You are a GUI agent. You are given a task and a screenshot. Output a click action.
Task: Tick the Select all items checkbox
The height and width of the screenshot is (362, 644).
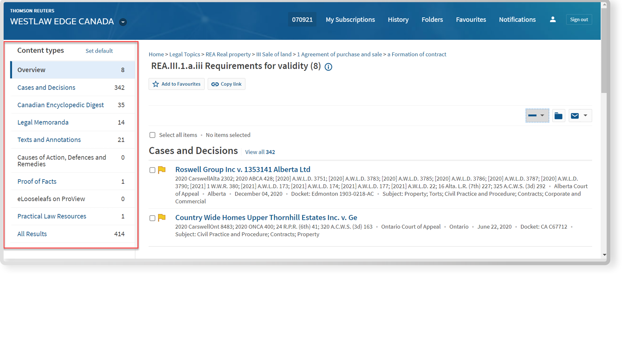point(152,135)
